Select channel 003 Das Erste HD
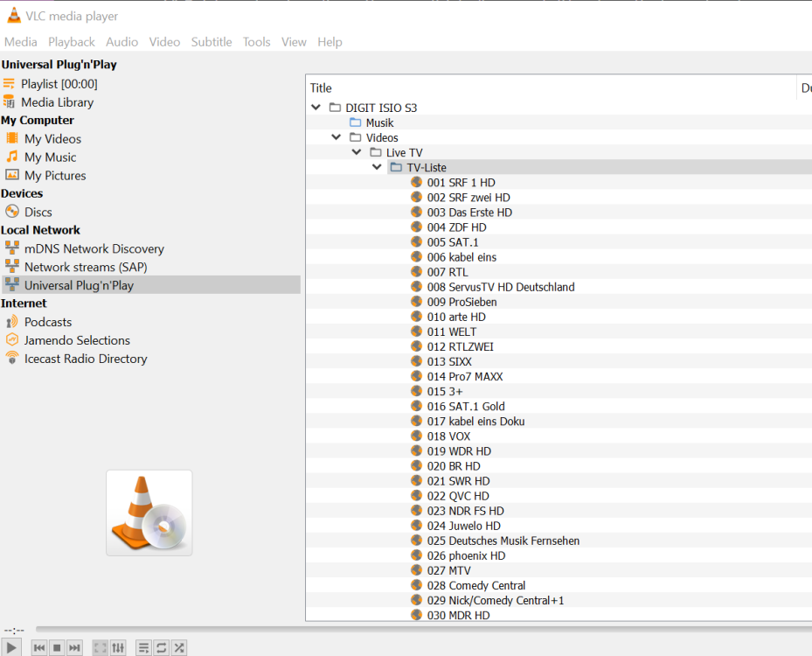The width and height of the screenshot is (812, 656). coord(469,213)
